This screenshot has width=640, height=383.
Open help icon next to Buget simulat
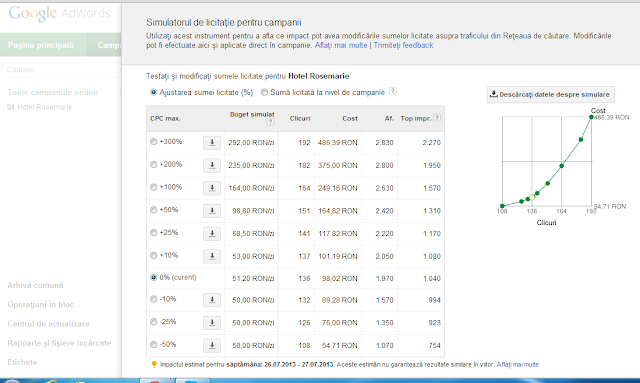[270, 122]
